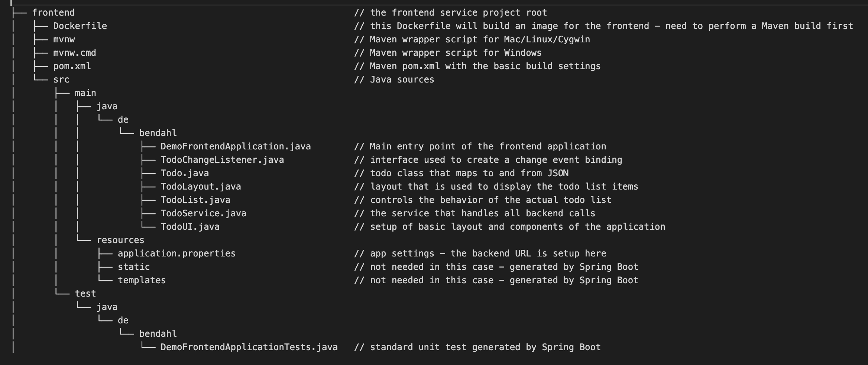Click application.properties in resources
Viewport: 868px width, 365px height.
coord(177,253)
